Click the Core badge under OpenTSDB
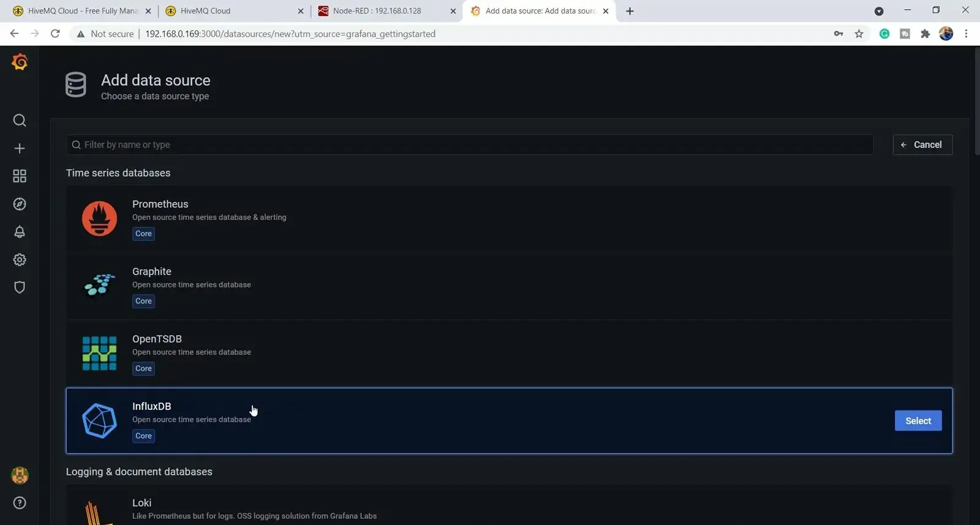The image size is (980, 525). 143,368
